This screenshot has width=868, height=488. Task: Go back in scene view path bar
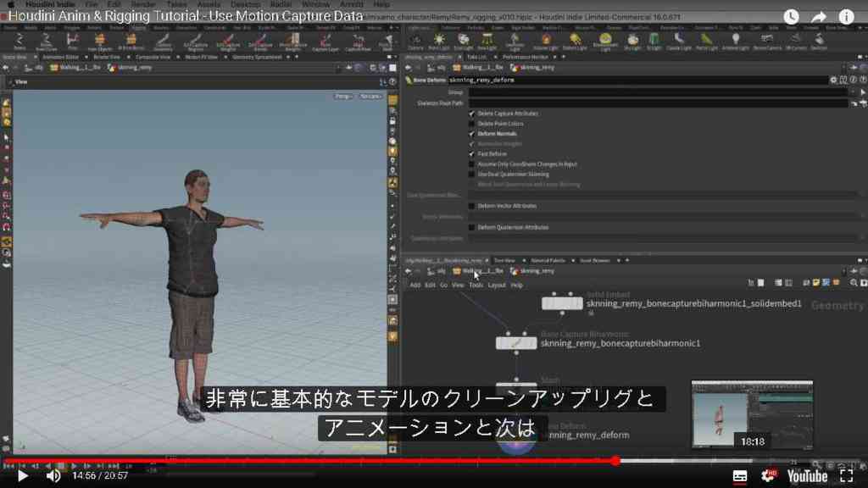[x=6, y=68]
